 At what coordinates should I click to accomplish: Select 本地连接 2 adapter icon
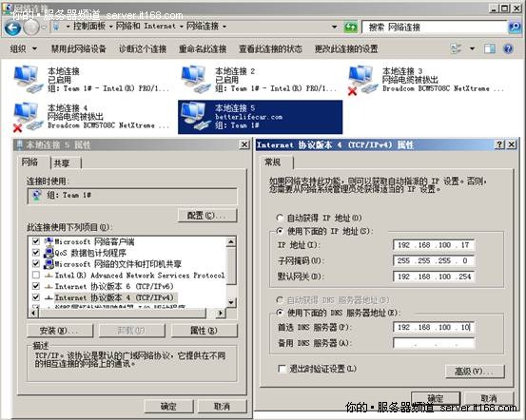pyautogui.click(x=196, y=80)
